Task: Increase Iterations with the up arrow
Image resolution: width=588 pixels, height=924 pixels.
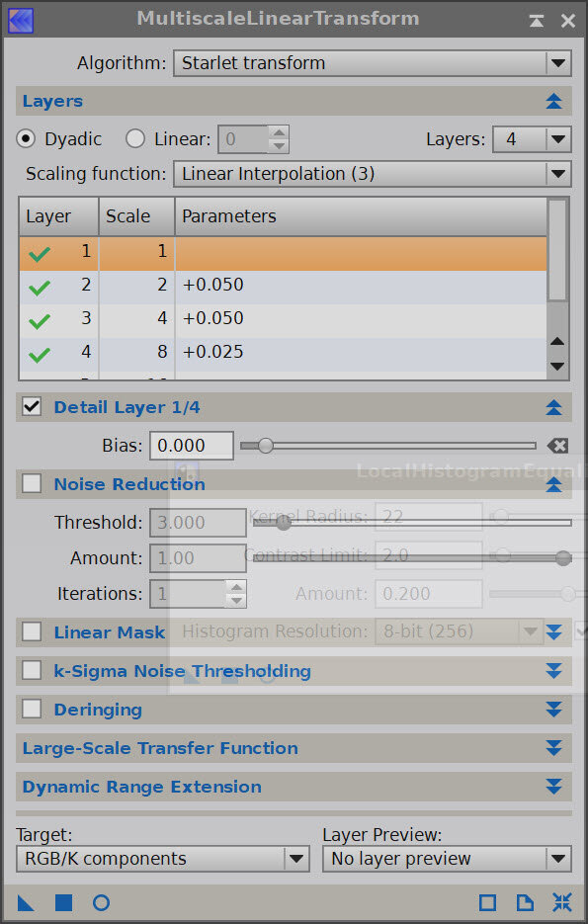Action: pos(236,587)
